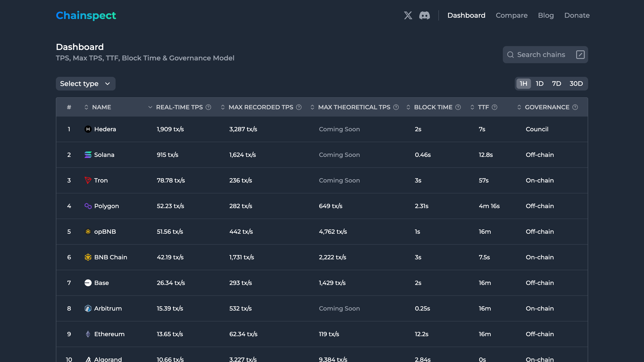
Task: Focus the Search chains field
Action: click(x=541, y=55)
